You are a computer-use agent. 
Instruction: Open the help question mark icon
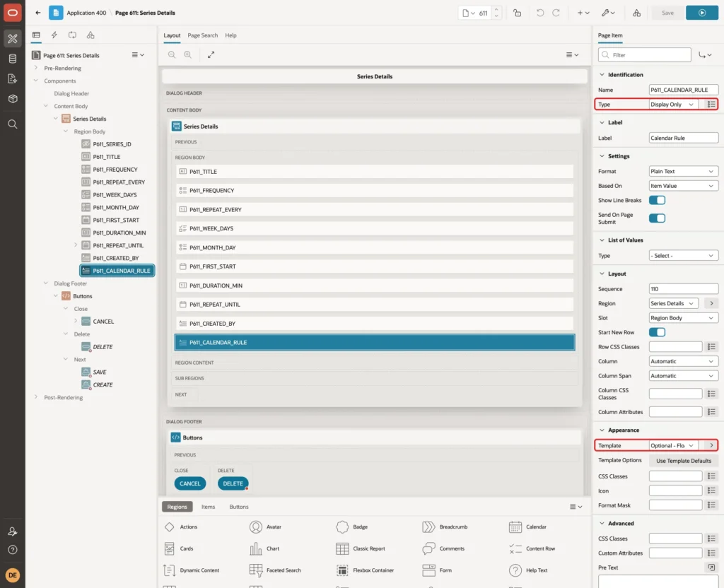(x=13, y=550)
